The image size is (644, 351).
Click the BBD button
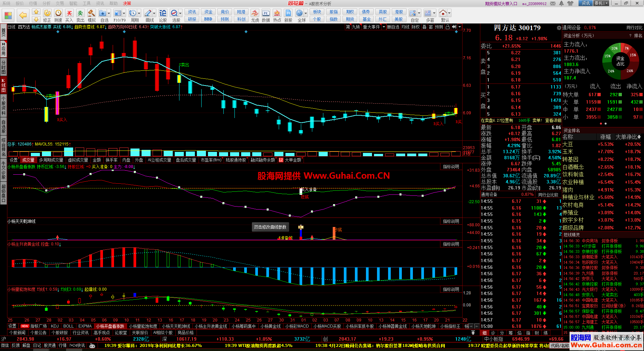pos(208,19)
